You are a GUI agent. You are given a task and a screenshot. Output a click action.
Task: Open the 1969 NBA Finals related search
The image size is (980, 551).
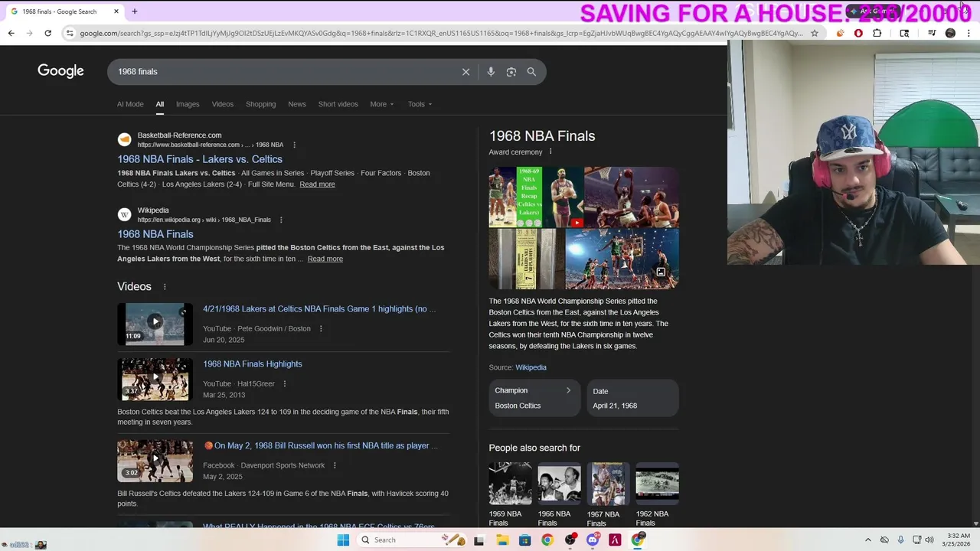(510, 494)
